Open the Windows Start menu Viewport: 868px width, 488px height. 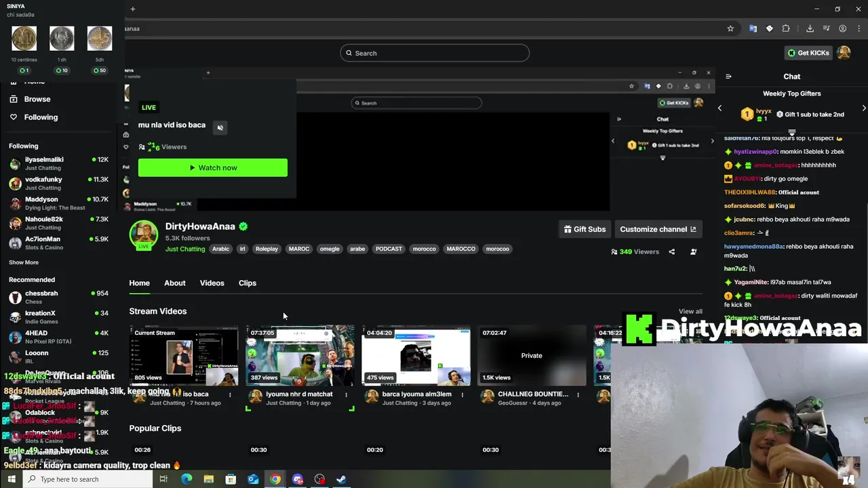pos(12,479)
